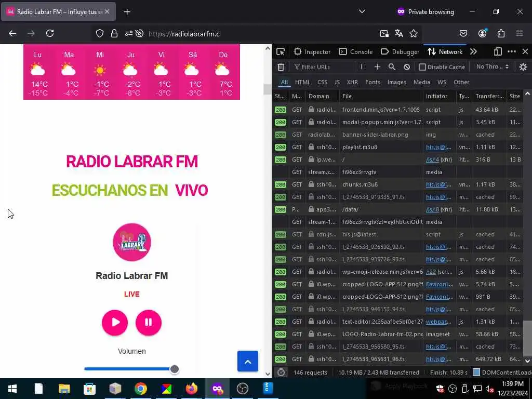Open a new browser tab
The image size is (532, 399).
tap(127, 12)
